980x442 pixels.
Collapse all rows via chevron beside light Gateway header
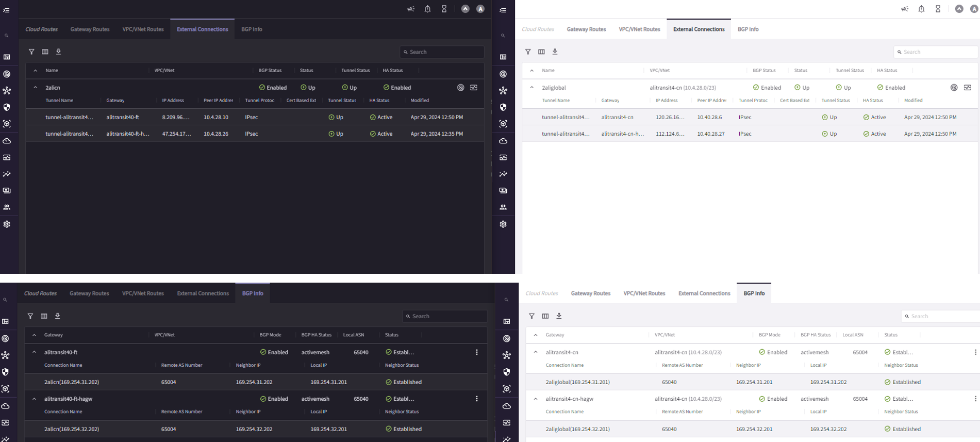[x=536, y=335]
